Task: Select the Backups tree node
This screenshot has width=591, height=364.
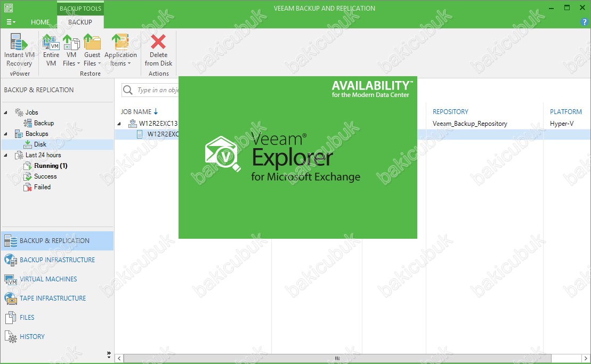Action: point(37,133)
